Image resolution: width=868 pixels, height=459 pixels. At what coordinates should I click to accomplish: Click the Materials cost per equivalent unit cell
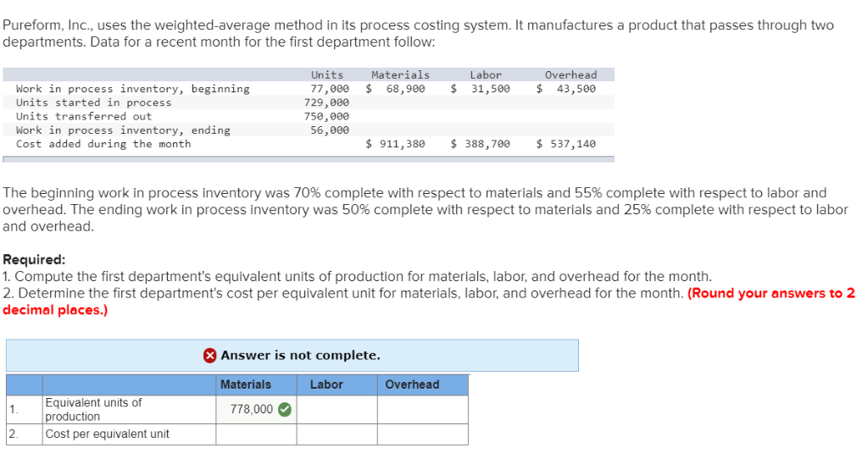(256, 434)
